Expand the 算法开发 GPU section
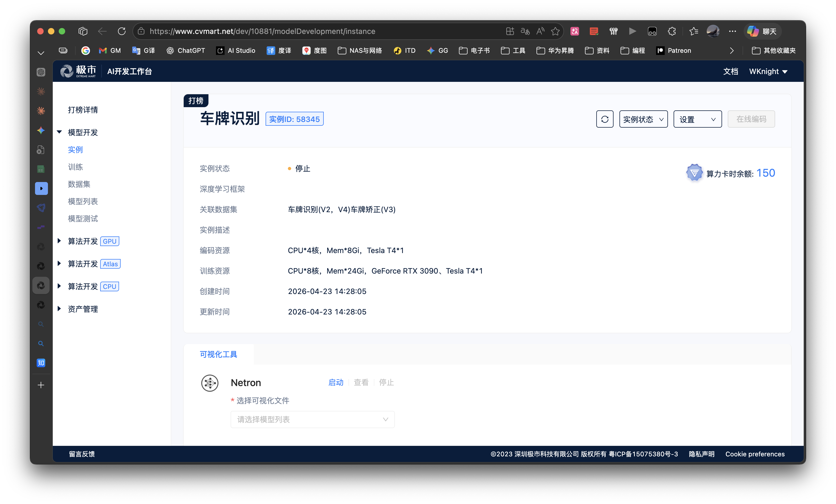This screenshot has height=504, width=836. [x=59, y=241]
